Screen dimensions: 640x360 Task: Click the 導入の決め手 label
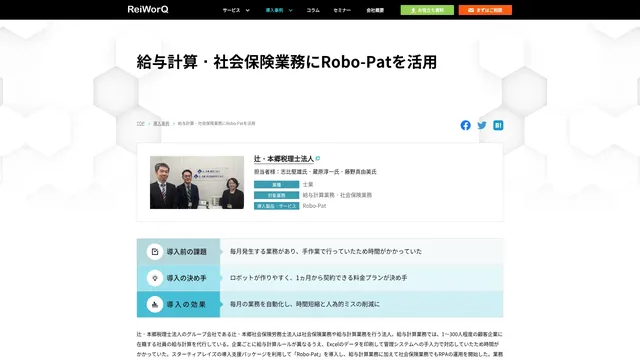pos(187,278)
